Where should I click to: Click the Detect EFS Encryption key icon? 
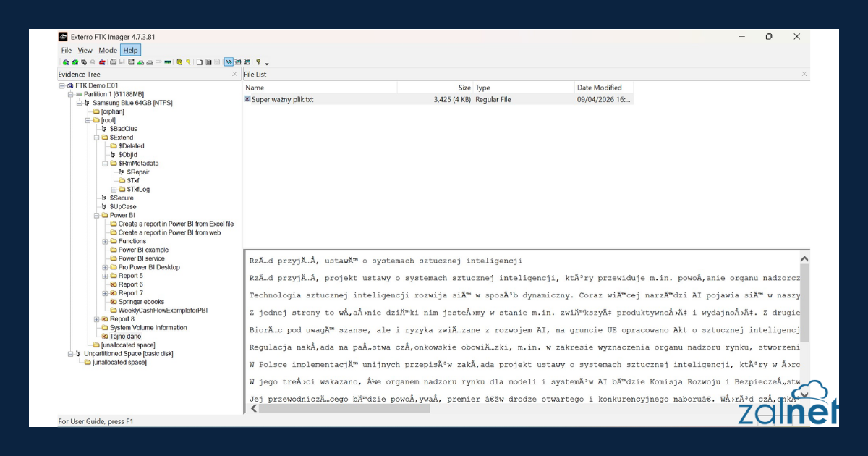coord(188,62)
